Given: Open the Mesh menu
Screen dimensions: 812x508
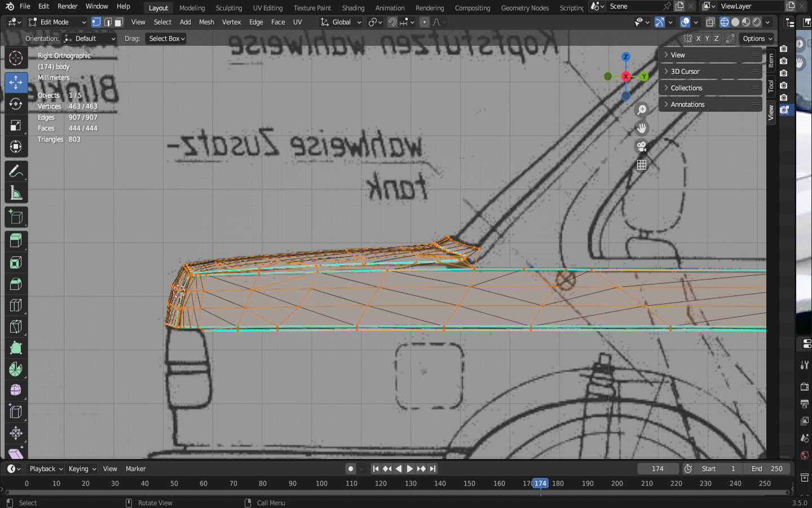Looking at the screenshot, I should (206, 22).
